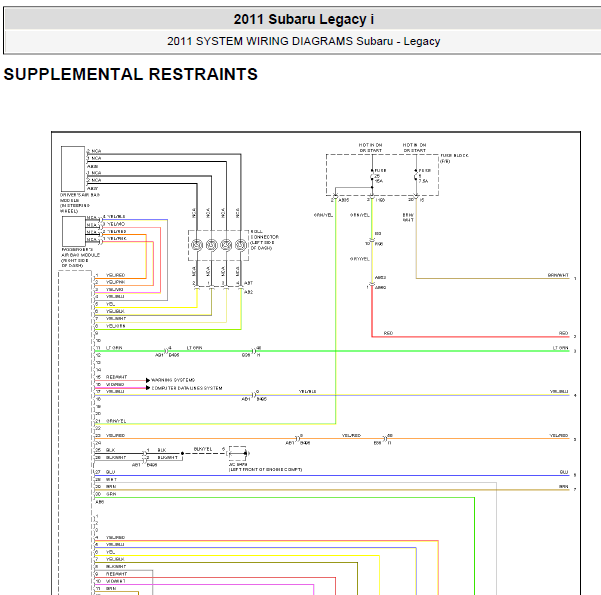Click the pin 26 "BLK/WHT" label
This screenshot has height=595, width=601.
[x=116, y=457]
